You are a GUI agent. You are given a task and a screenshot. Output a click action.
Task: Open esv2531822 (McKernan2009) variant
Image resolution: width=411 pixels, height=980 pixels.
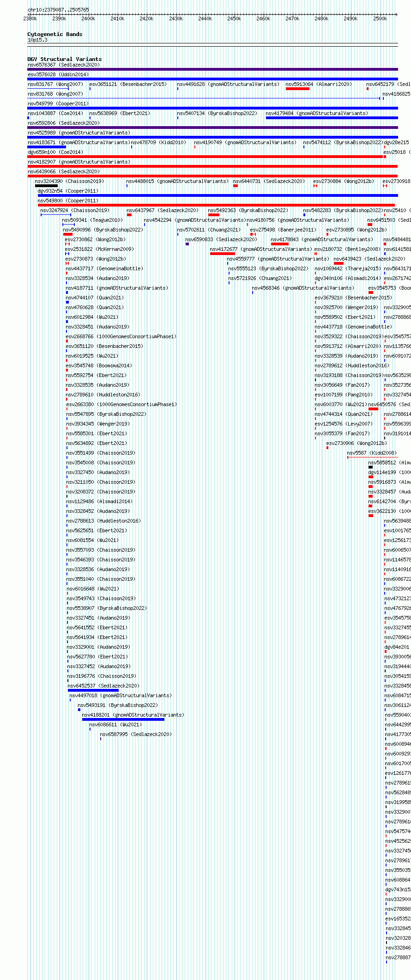(x=100, y=249)
